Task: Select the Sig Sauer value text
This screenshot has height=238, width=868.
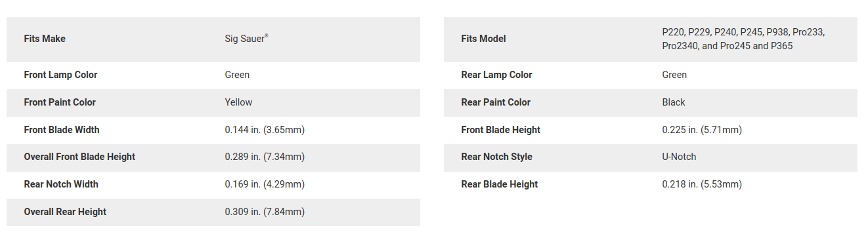Action: pyautogui.click(x=246, y=39)
